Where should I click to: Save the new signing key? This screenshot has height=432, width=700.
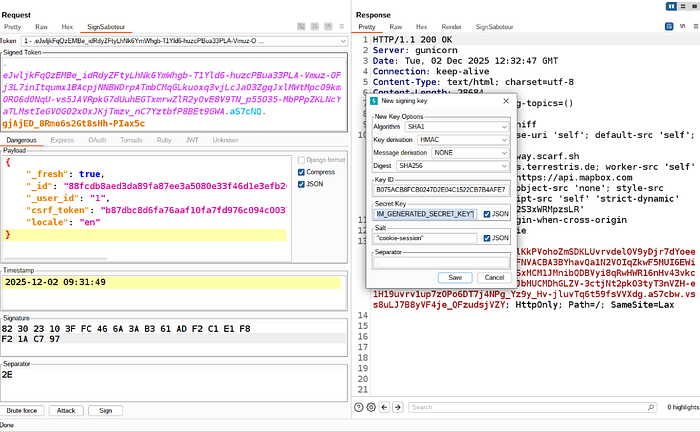coord(455,278)
